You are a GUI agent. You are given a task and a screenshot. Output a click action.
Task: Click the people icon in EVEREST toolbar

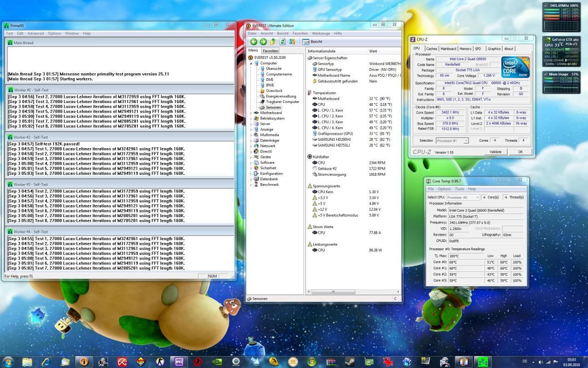(x=292, y=41)
